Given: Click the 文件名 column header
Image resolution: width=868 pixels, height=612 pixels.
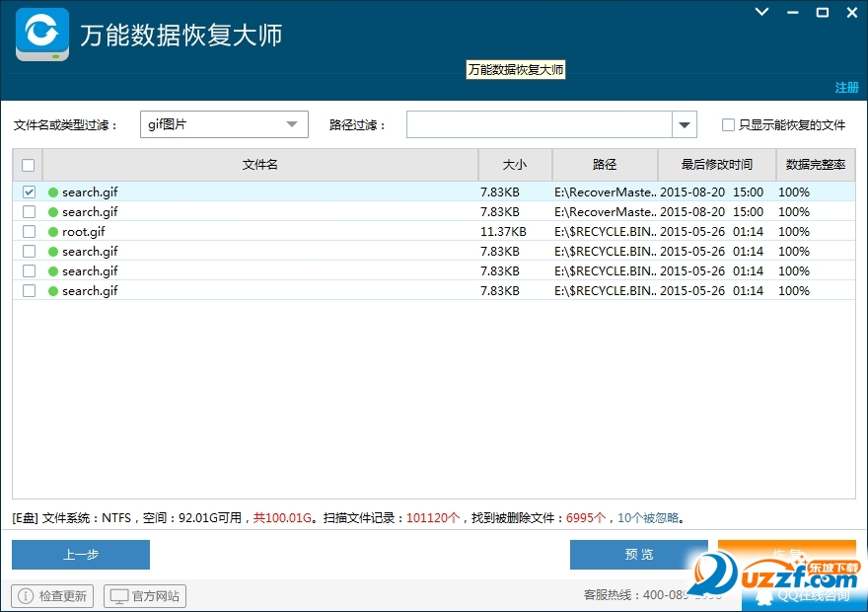Looking at the screenshot, I should [259, 165].
